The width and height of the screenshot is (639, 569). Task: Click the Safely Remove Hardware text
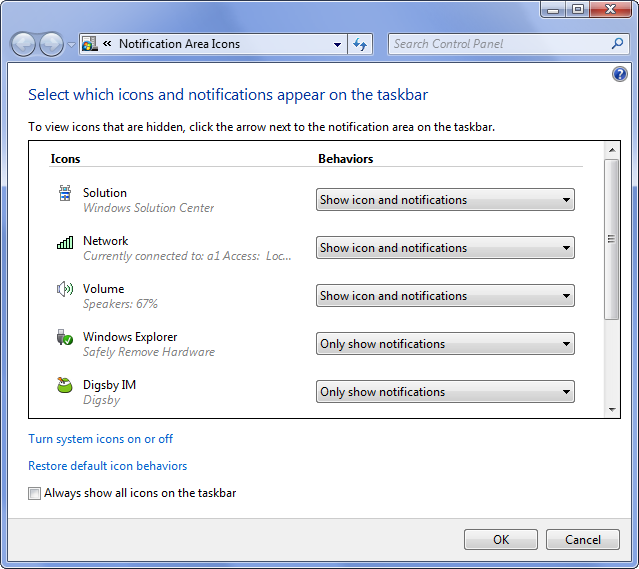pos(149,352)
